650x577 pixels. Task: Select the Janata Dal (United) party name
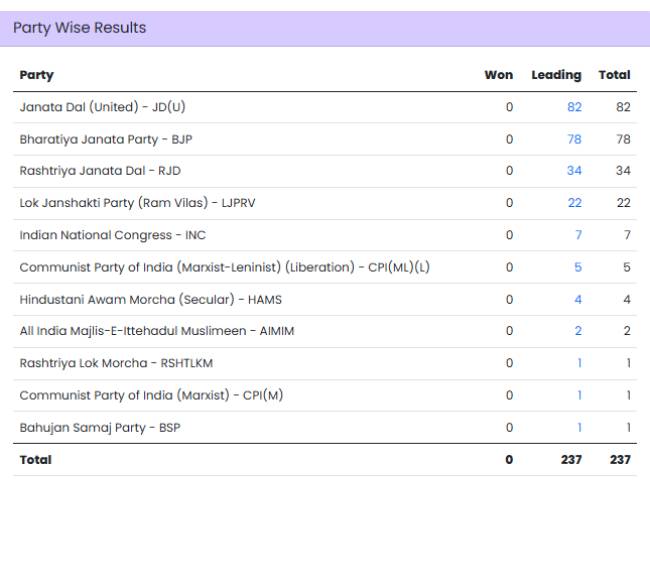click(104, 107)
